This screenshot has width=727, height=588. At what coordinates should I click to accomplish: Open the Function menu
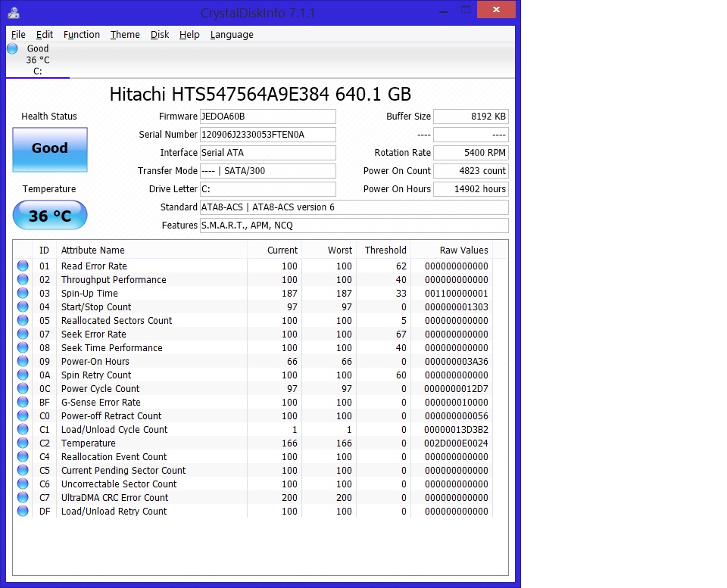tap(82, 35)
